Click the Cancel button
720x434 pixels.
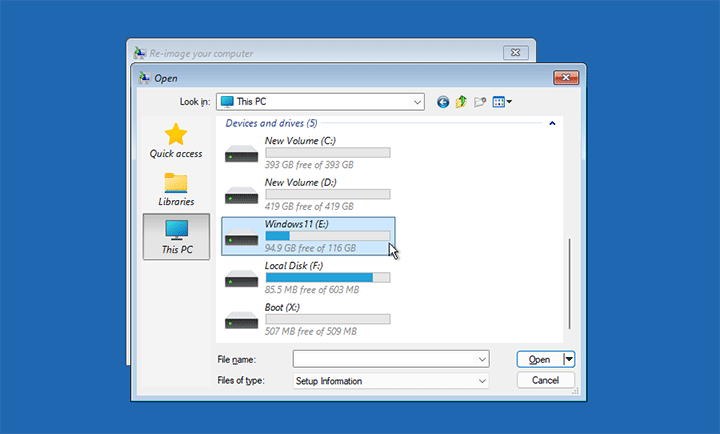coord(546,380)
